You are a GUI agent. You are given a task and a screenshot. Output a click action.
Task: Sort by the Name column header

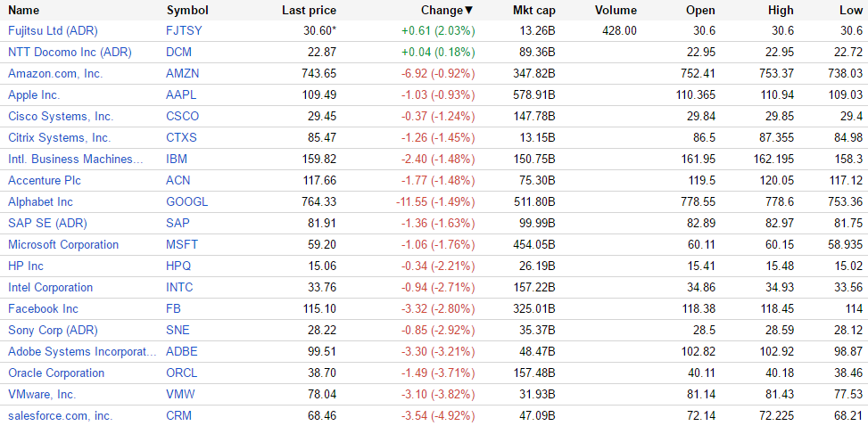coord(24,11)
